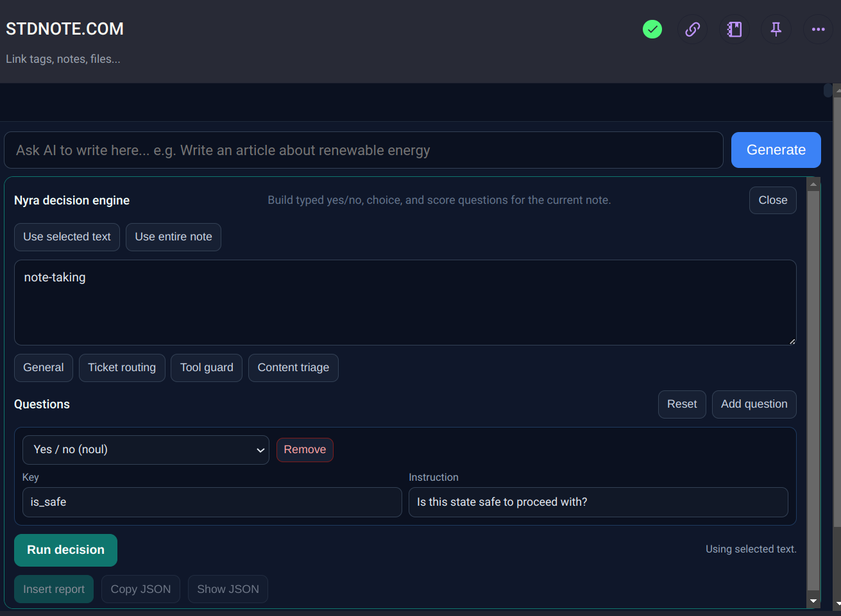The width and height of the screenshot is (841, 616).
Task: Edit the Key field containing is_safe
Action: coord(212,503)
